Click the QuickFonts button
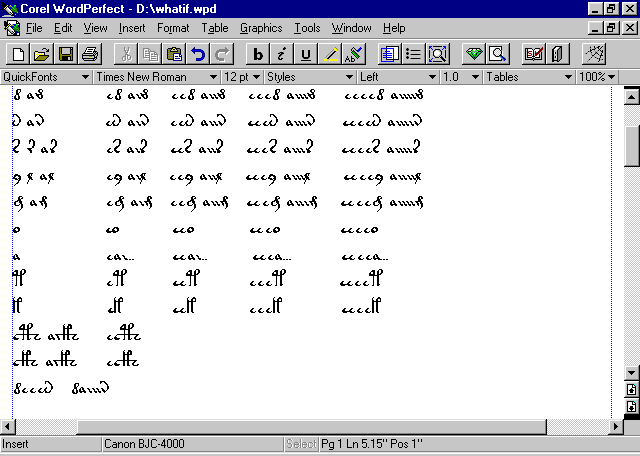The width and height of the screenshot is (640, 456). [46, 77]
